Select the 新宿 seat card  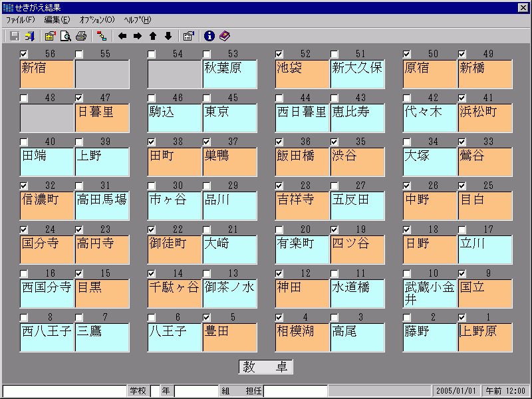47,74
